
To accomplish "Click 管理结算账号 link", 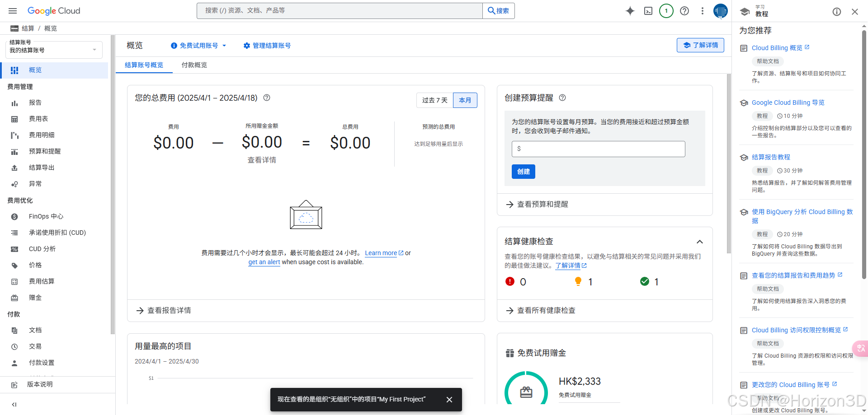I will coord(267,46).
